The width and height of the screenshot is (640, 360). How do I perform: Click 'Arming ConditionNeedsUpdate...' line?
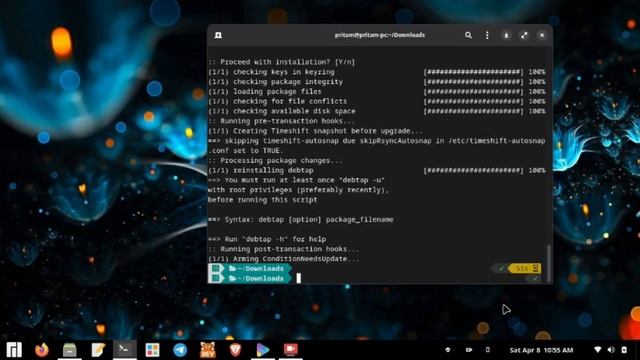[x=284, y=259]
